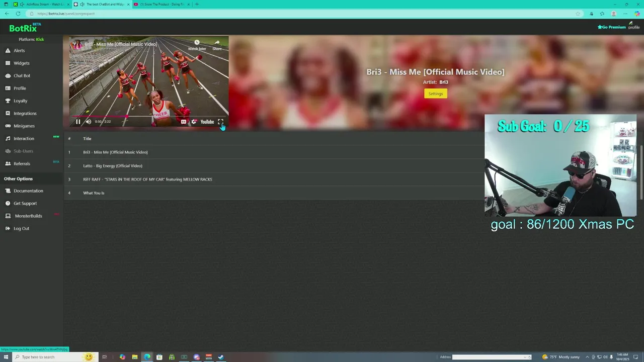This screenshot has width=644, height=362.
Task: Open Task View from the taskbar
Action: coord(105,357)
